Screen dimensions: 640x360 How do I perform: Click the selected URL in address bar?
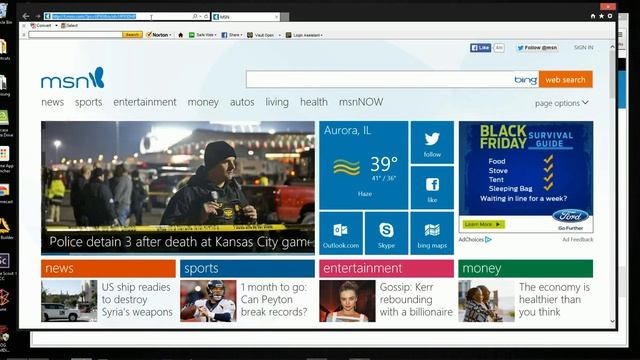coord(94,16)
